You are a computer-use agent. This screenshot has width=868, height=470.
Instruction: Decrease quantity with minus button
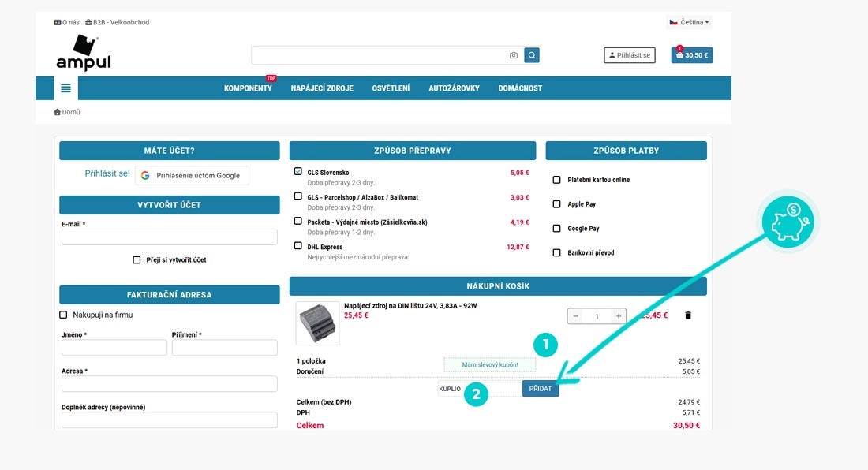click(576, 316)
